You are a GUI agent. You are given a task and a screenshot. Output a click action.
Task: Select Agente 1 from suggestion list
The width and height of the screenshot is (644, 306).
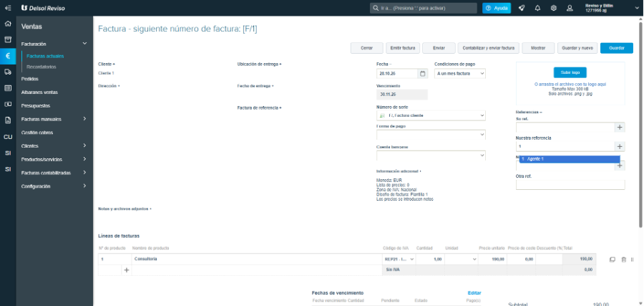point(570,159)
